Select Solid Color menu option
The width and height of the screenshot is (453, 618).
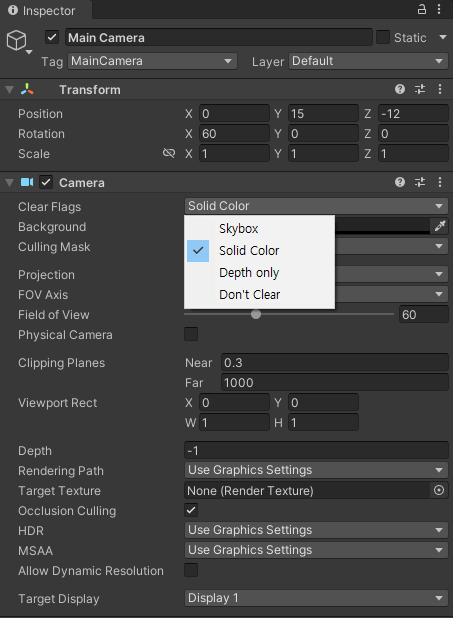[x=259, y=251]
